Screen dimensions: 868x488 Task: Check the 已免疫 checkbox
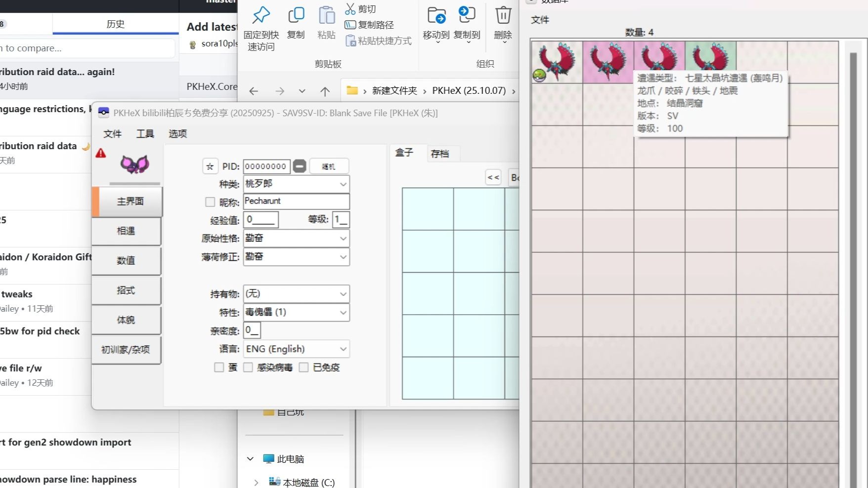point(304,367)
